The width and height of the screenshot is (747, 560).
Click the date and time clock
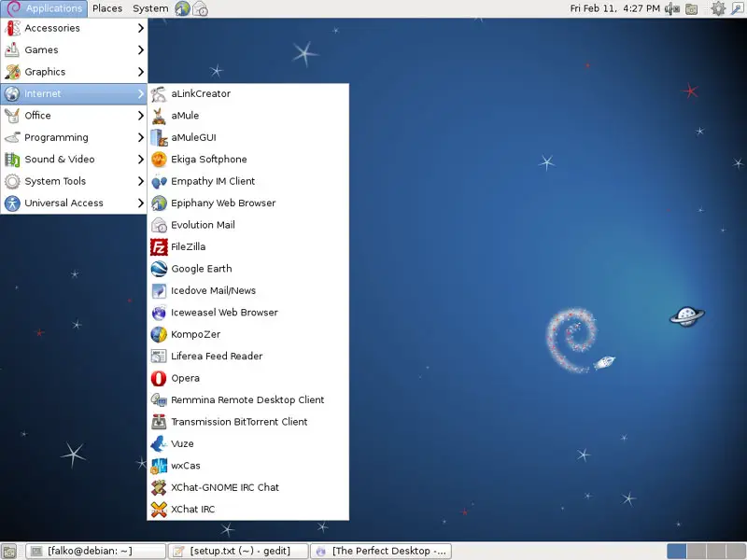coord(615,8)
